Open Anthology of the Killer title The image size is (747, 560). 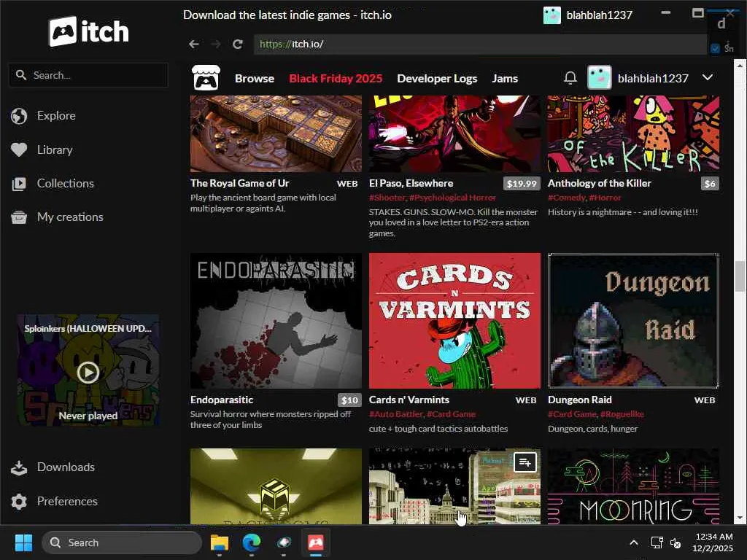pyautogui.click(x=600, y=183)
